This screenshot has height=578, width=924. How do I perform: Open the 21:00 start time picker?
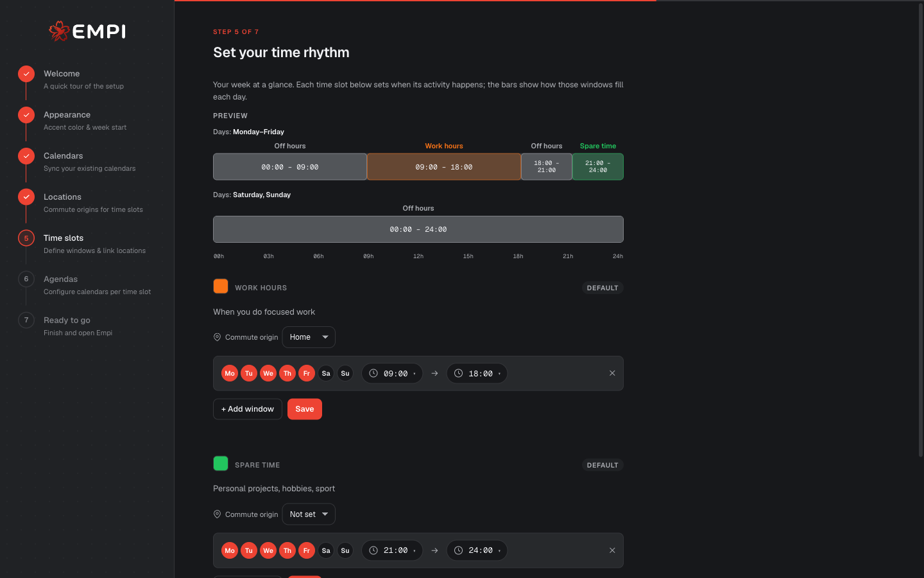pyautogui.click(x=392, y=550)
